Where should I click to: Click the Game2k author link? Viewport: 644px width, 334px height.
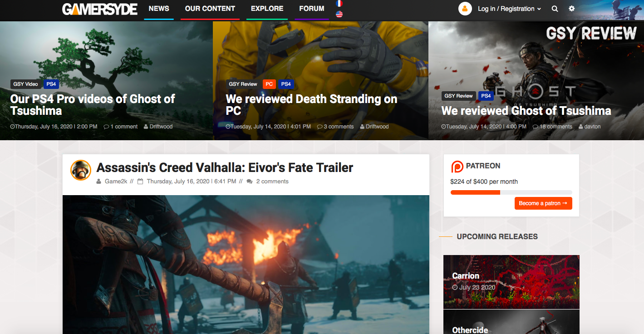pyautogui.click(x=116, y=182)
